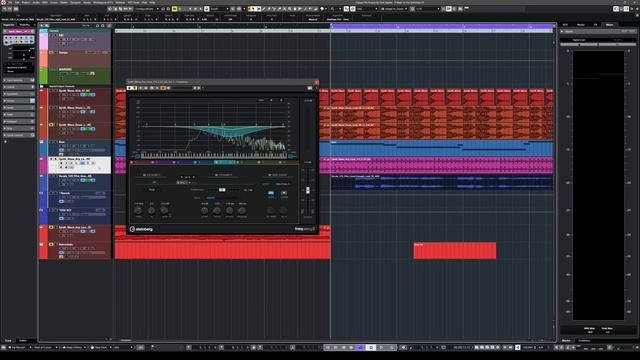Screen dimensions: 640x360
Task: Open the quantize preset dropdown
Action: [427, 9]
